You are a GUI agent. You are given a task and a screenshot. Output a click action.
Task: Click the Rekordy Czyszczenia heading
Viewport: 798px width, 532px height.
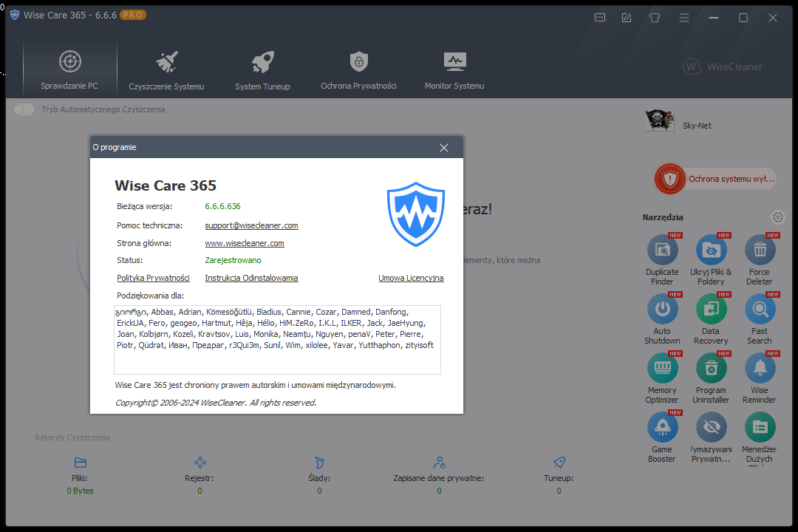[72, 437]
